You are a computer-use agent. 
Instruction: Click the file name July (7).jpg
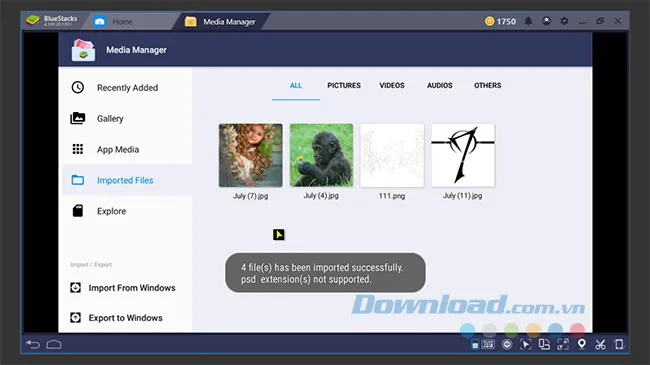point(250,196)
